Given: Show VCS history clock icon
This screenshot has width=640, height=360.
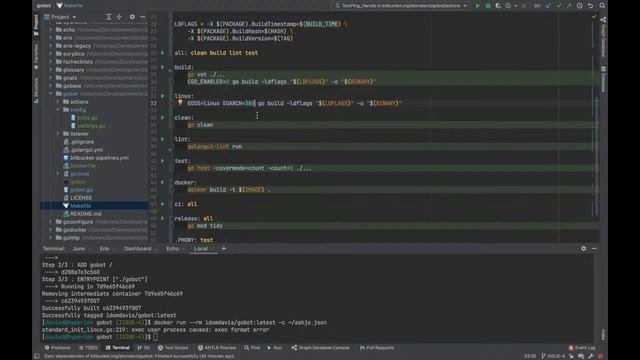Looking at the screenshot, I should [580, 6].
